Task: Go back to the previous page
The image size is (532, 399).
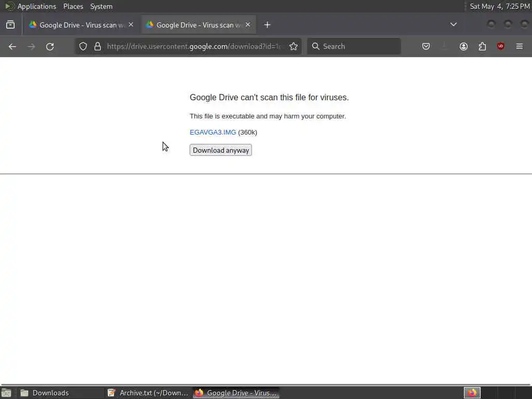Action: click(12, 46)
